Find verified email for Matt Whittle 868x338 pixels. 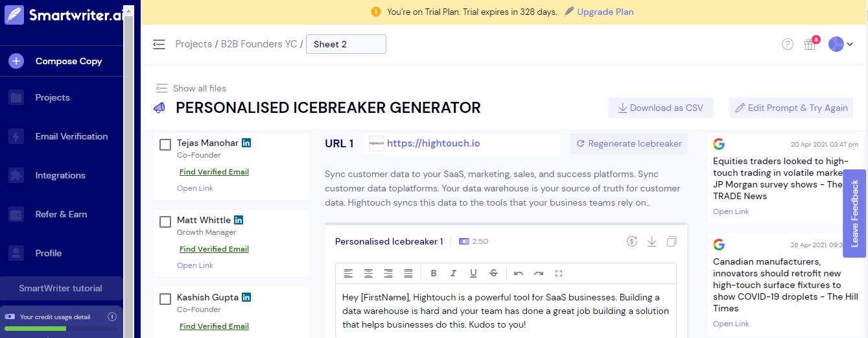(x=214, y=249)
